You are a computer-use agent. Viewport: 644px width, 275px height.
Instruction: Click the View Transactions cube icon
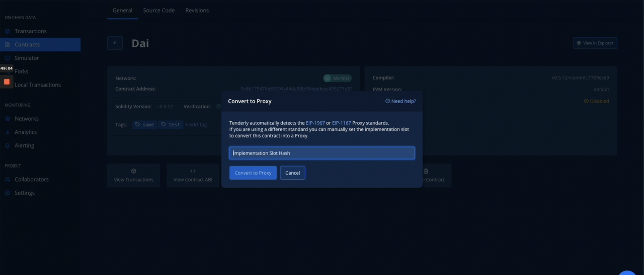[x=134, y=171]
